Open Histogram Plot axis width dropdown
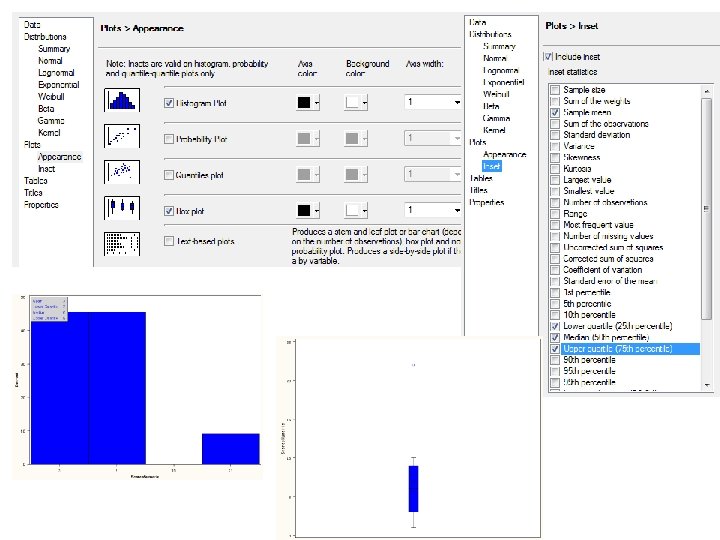This screenshot has width=720, height=540. pyautogui.click(x=457, y=102)
